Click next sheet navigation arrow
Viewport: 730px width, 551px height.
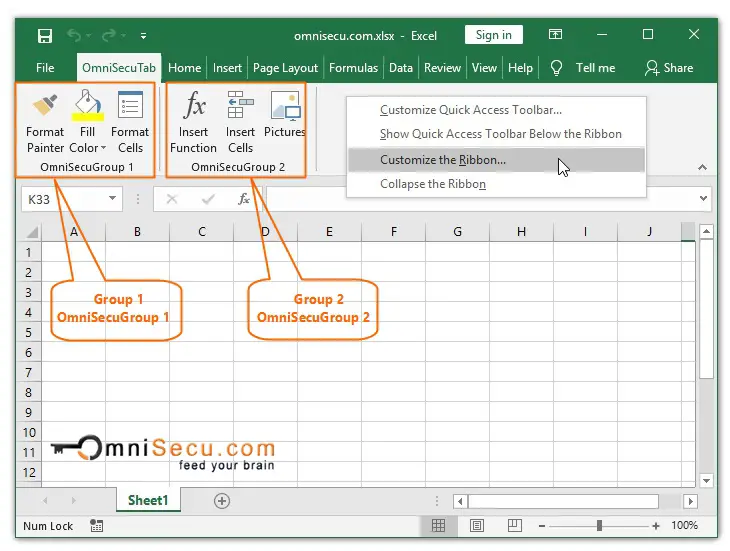(x=74, y=501)
